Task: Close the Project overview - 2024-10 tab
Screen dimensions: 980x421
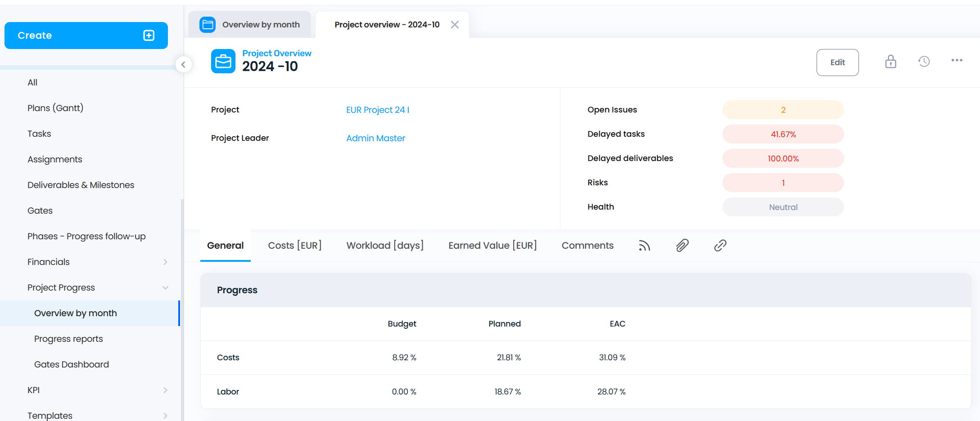Action: (455, 25)
